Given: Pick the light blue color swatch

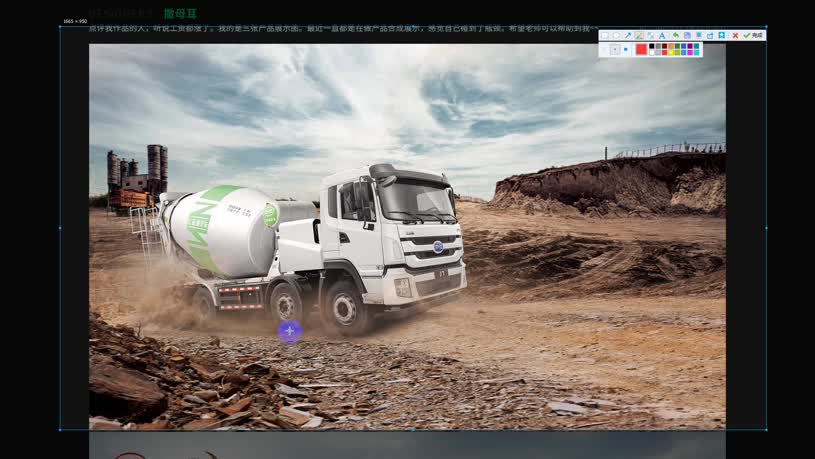Looking at the screenshot, I should [x=684, y=53].
